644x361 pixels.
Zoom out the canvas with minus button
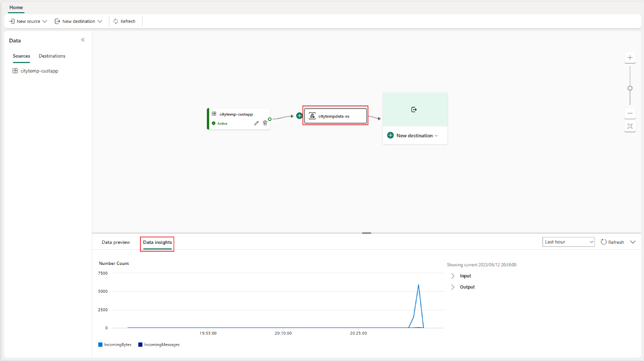[x=630, y=113]
